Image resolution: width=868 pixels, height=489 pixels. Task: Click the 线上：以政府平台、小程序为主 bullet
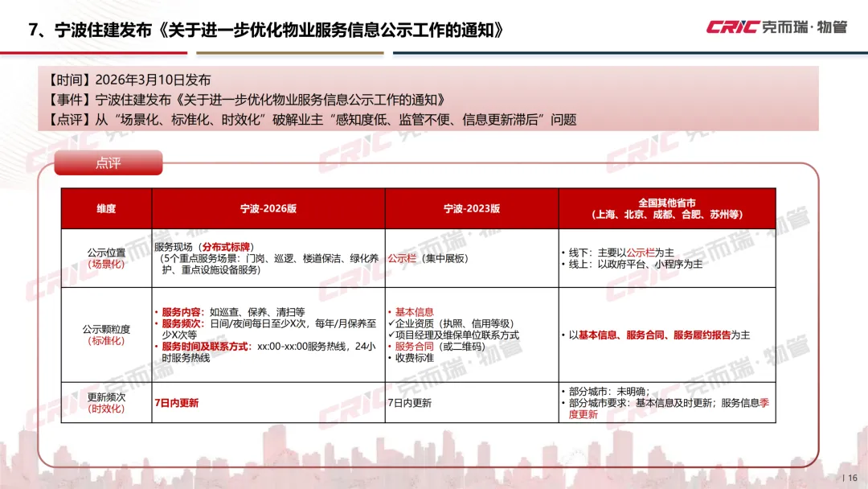click(x=632, y=264)
